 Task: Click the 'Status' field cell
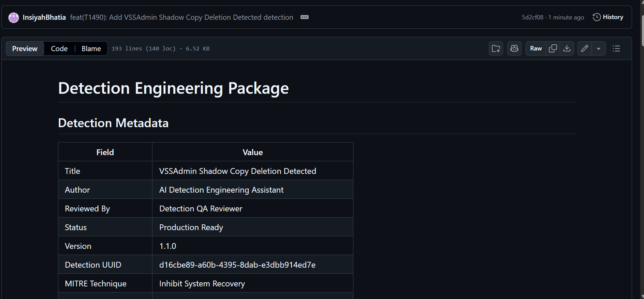(x=105, y=227)
